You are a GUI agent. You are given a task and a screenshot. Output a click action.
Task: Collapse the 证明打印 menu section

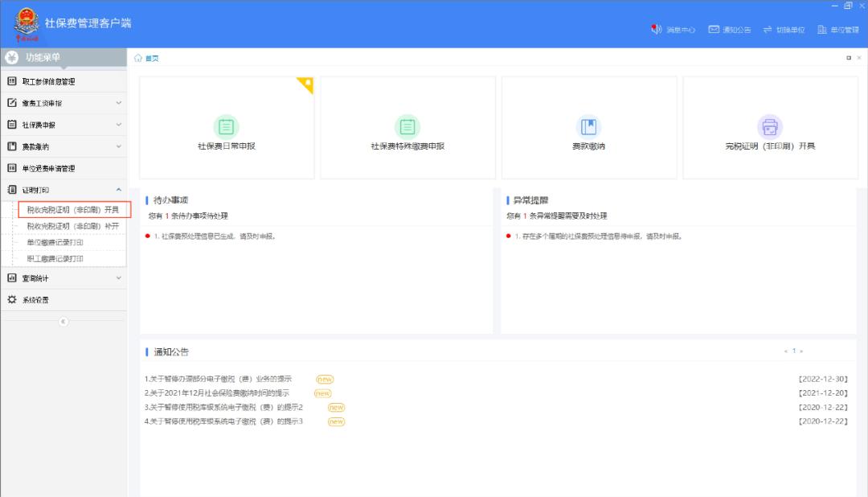click(63, 191)
